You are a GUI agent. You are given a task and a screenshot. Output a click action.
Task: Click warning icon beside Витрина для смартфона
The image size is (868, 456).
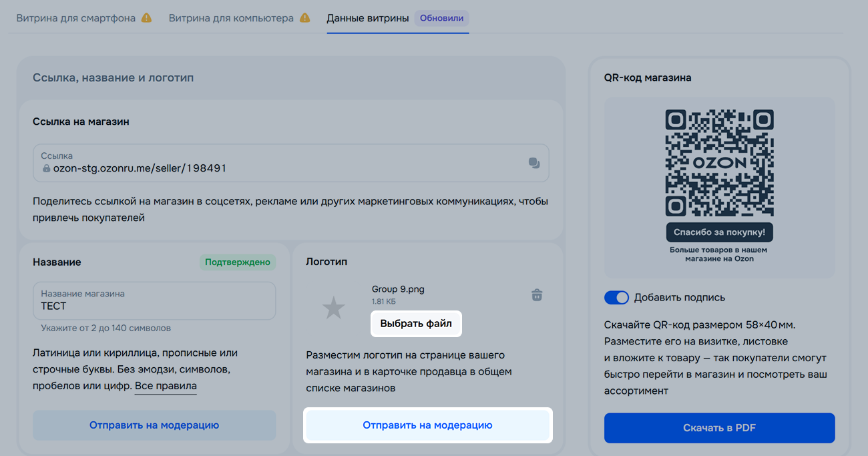pyautogui.click(x=146, y=18)
